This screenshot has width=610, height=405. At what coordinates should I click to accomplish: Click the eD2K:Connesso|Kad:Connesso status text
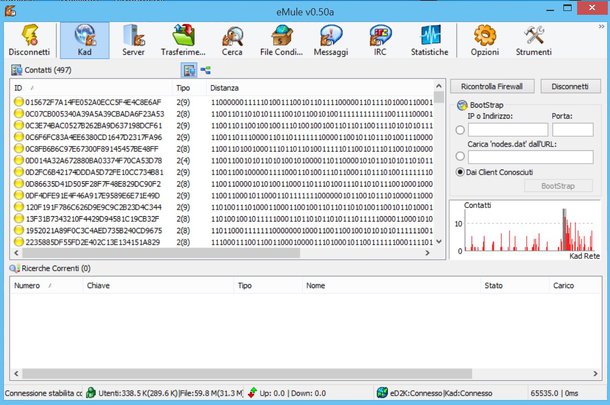[x=441, y=393]
